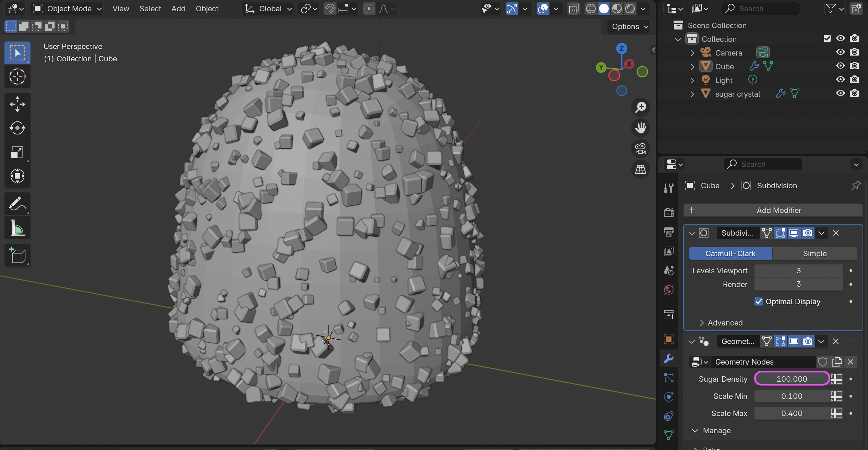
Task: Toggle camera view in viewport
Action: (640, 149)
